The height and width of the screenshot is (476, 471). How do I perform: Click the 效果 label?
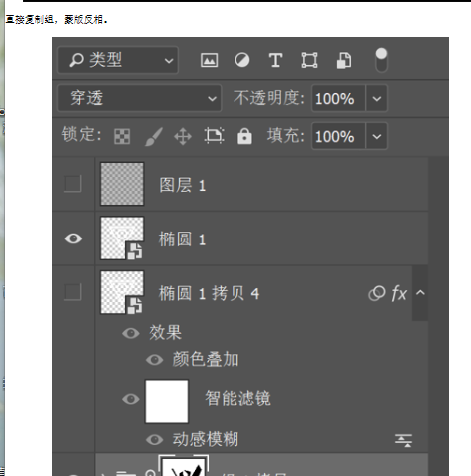(x=165, y=333)
